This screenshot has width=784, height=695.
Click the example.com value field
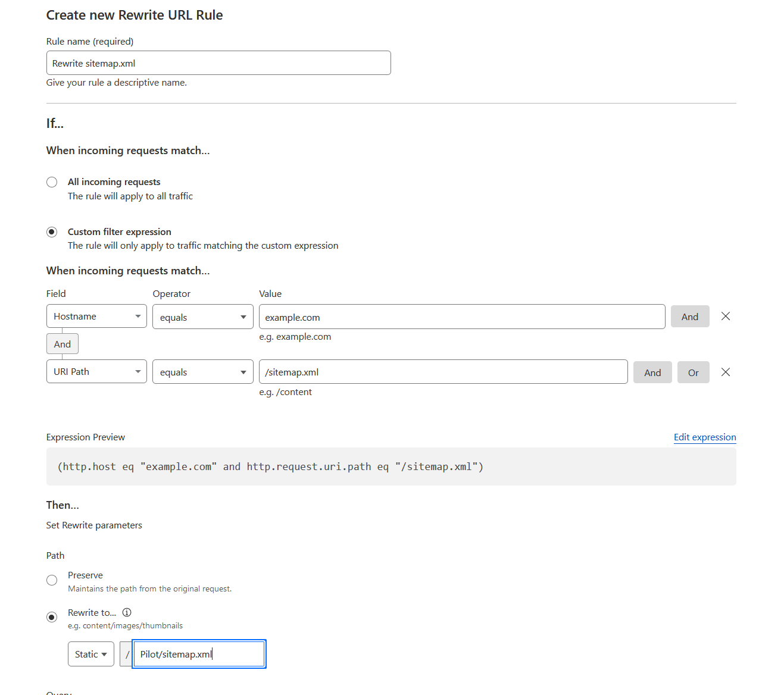pyautogui.click(x=461, y=317)
